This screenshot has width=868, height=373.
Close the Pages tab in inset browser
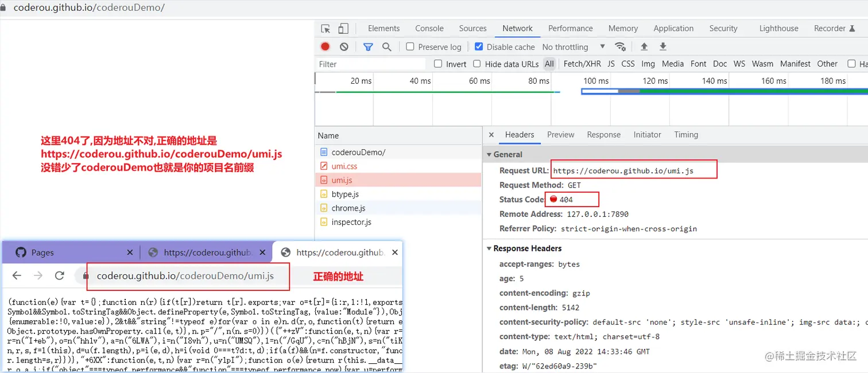(130, 252)
